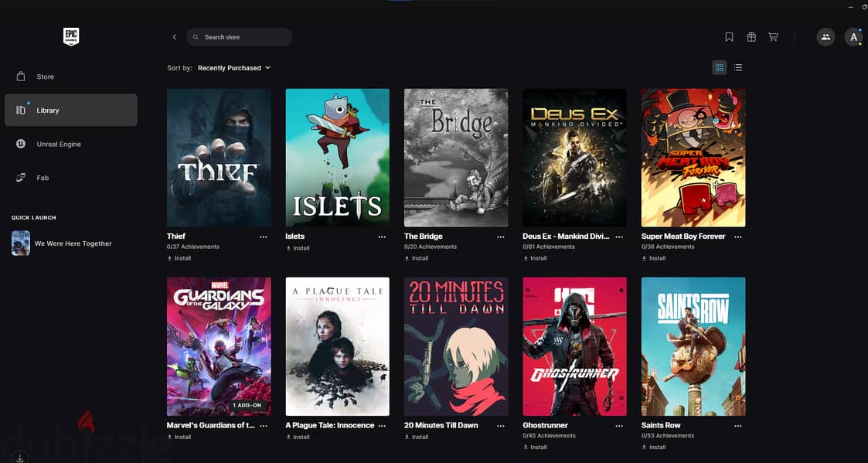868x463 pixels.
Task: Install The Bridge
Action: click(x=417, y=258)
